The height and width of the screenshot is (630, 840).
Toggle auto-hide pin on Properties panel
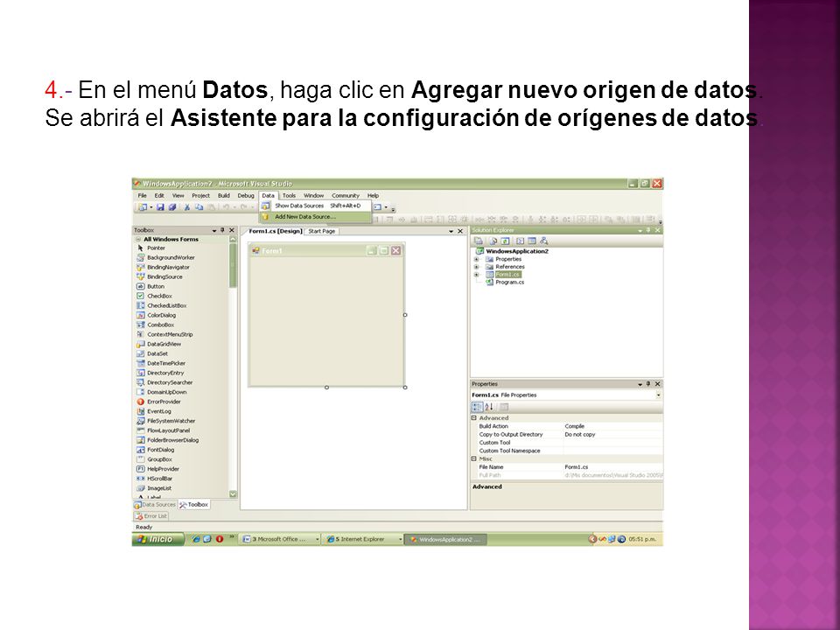[x=648, y=384]
